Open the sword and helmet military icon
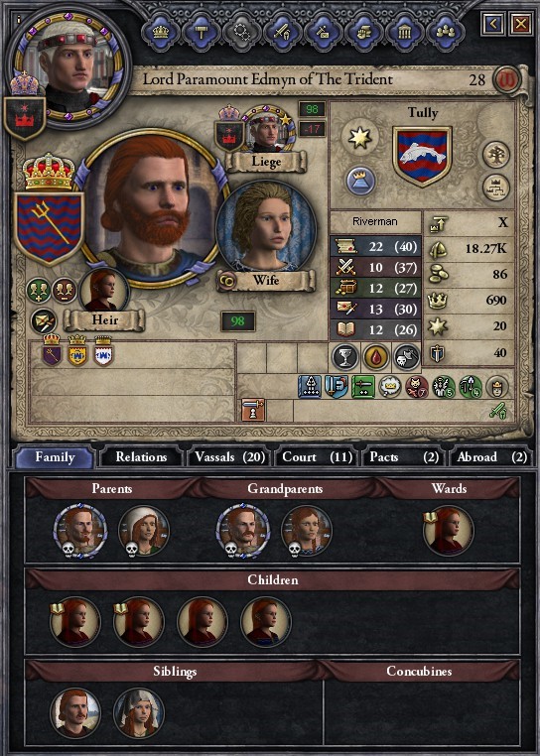Screen dimensions: 540x756 point(282,32)
